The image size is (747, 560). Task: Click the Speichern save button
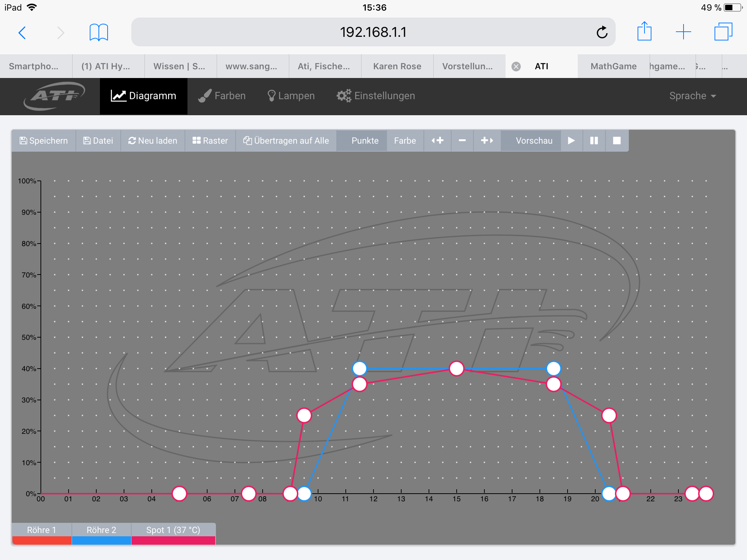pyautogui.click(x=44, y=141)
